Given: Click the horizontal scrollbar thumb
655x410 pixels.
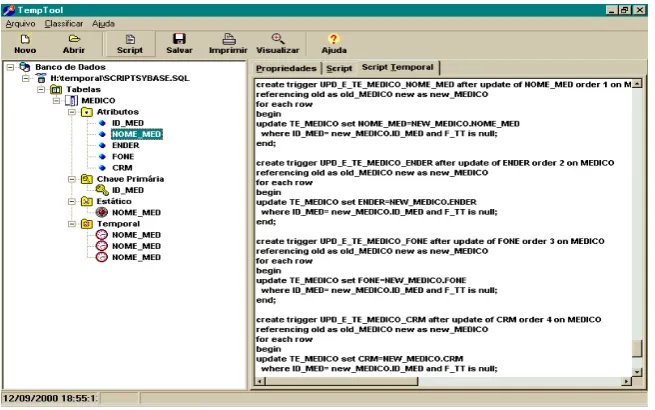Looking at the screenshot, I should click(341, 381).
